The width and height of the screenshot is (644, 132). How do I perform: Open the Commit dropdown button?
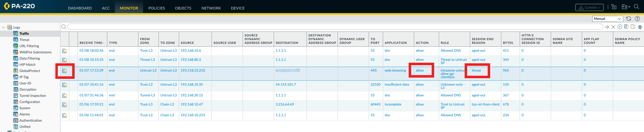click(x=589, y=7)
